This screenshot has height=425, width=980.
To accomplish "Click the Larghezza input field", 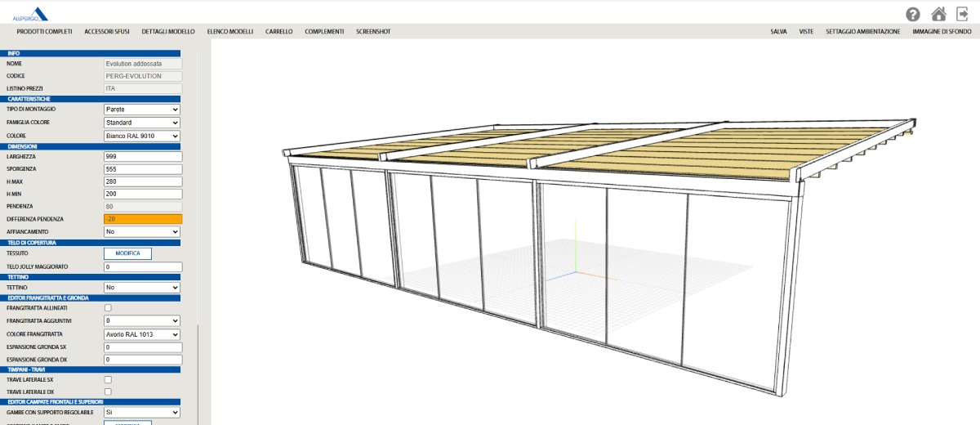I will (x=143, y=156).
